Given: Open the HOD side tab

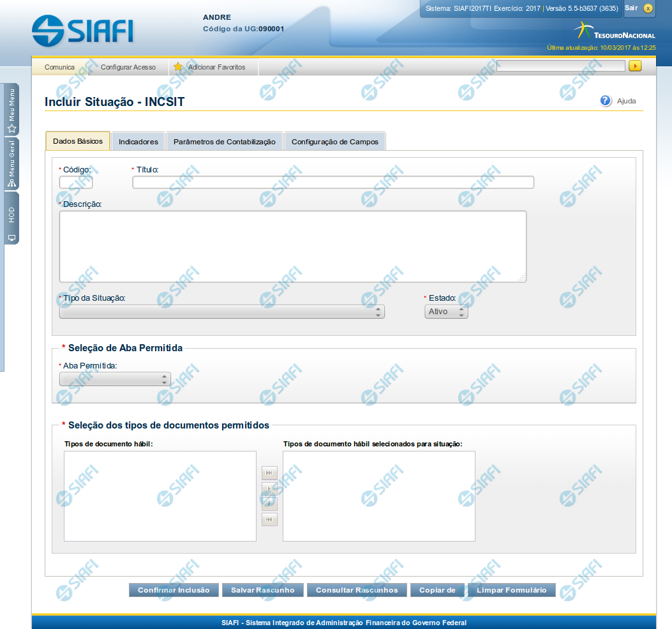Looking at the screenshot, I should (x=11, y=218).
